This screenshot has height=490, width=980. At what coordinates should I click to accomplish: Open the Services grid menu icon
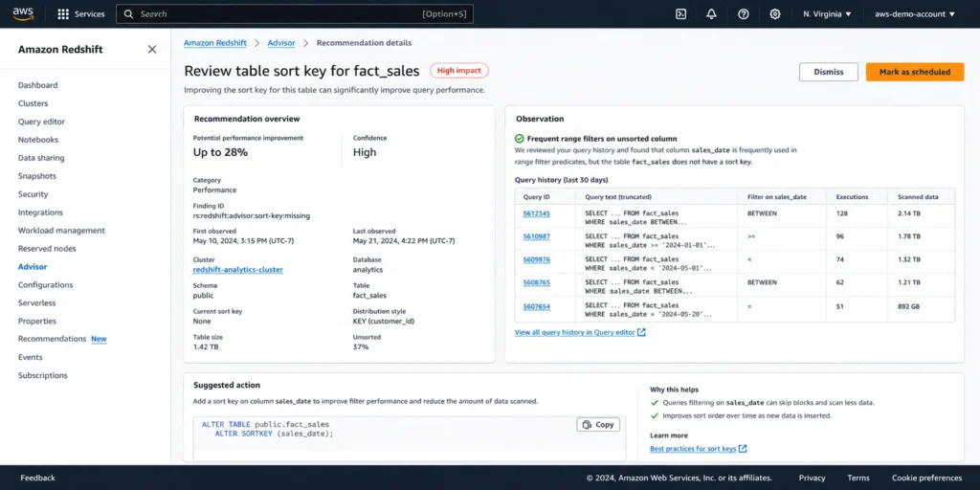tap(63, 13)
